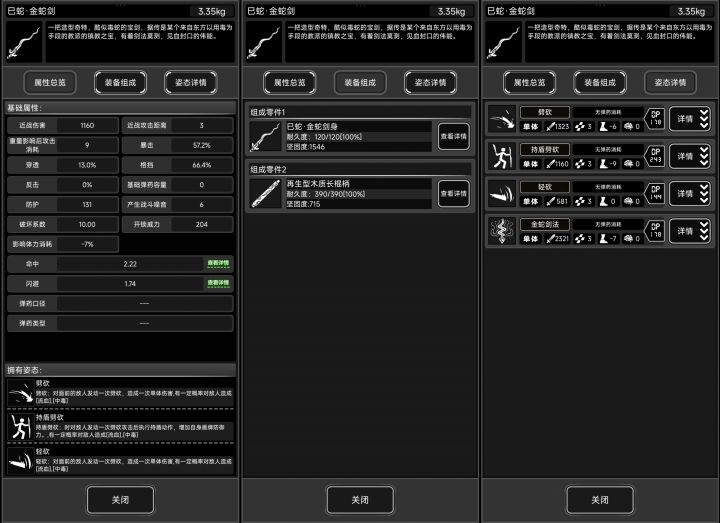Click range icon in 劈砍 stance row
The image size is (720, 523).
(x=579, y=126)
